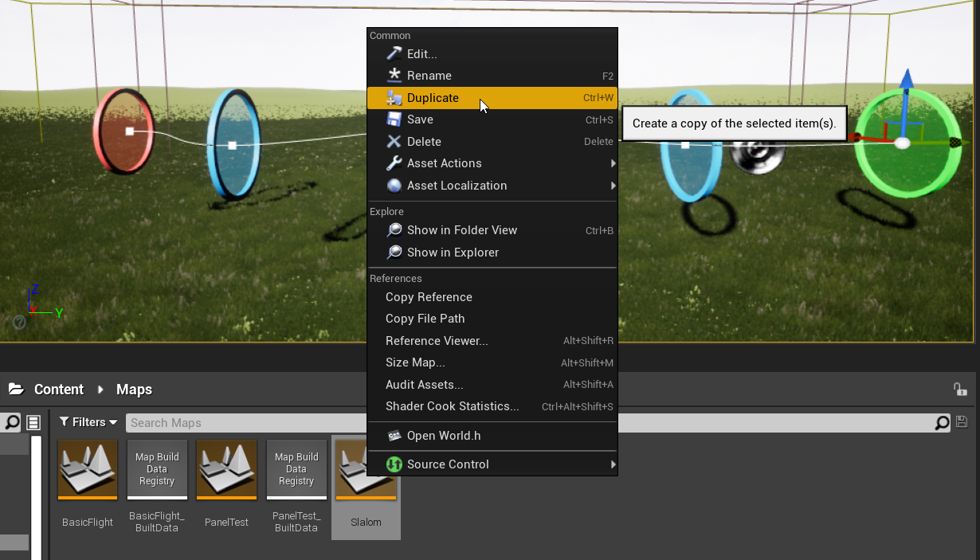Click Show in Explorer menu entry

coord(453,253)
